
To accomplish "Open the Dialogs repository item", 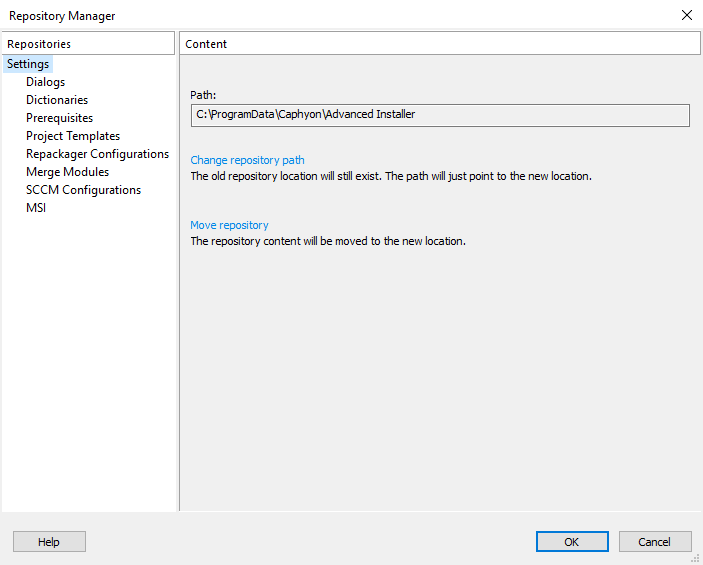I will click(45, 82).
